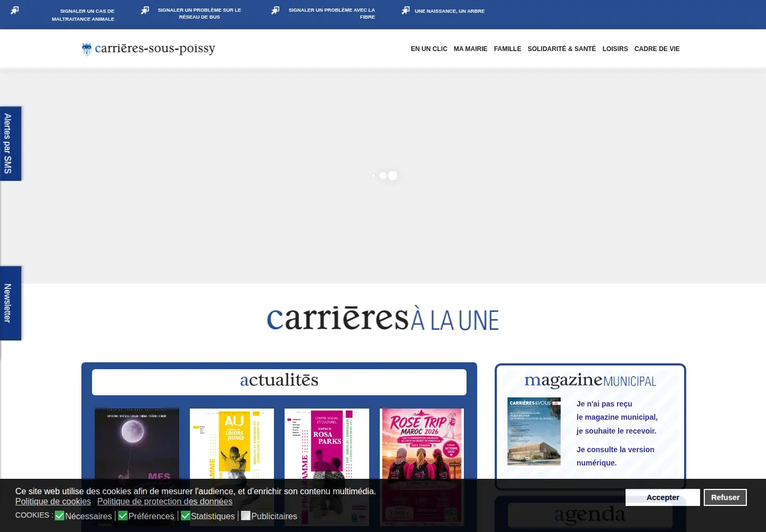
Task: Enable the 'Publicitaires' cookie checkbox
Action: click(246, 516)
